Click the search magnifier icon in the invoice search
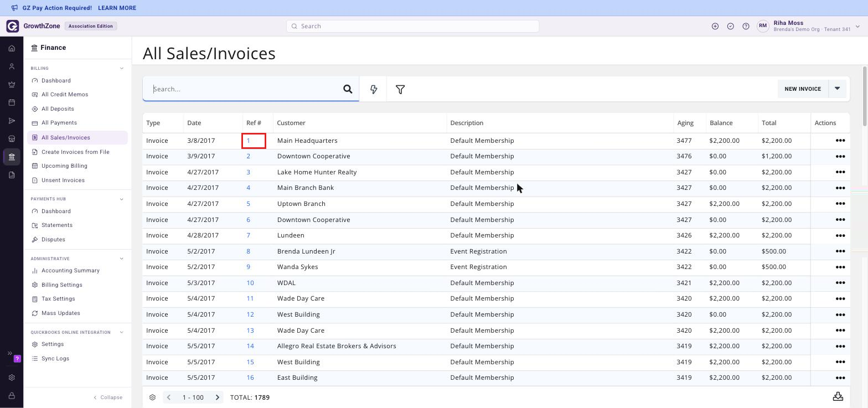The width and height of the screenshot is (868, 408). tap(348, 89)
